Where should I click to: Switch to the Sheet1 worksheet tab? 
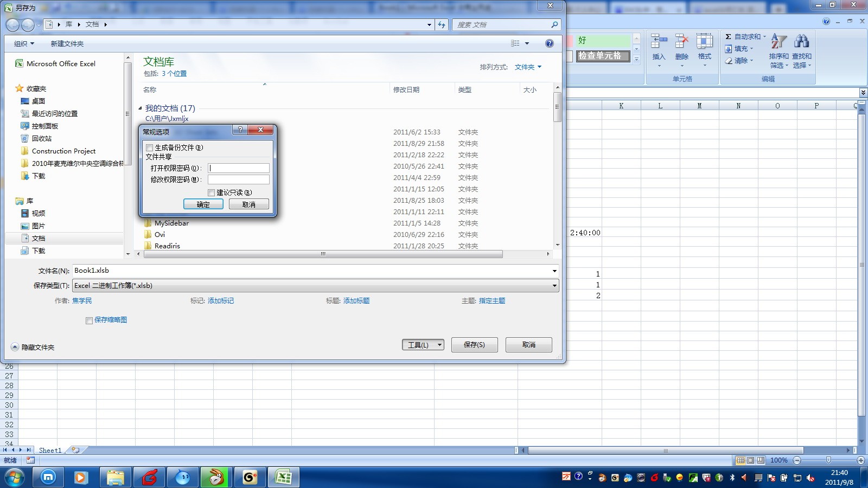[x=50, y=450]
